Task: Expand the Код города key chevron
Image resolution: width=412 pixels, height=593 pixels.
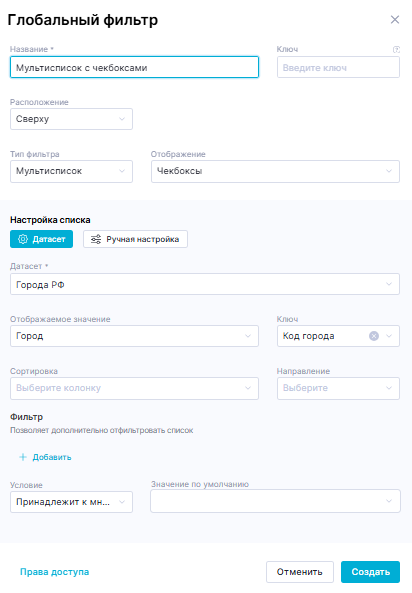Action: (x=389, y=336)
